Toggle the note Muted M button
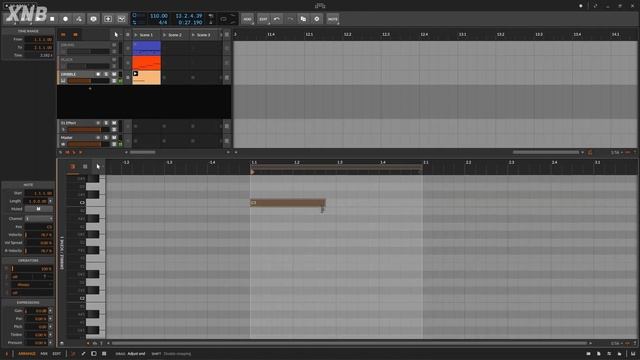 pos(38,209)
